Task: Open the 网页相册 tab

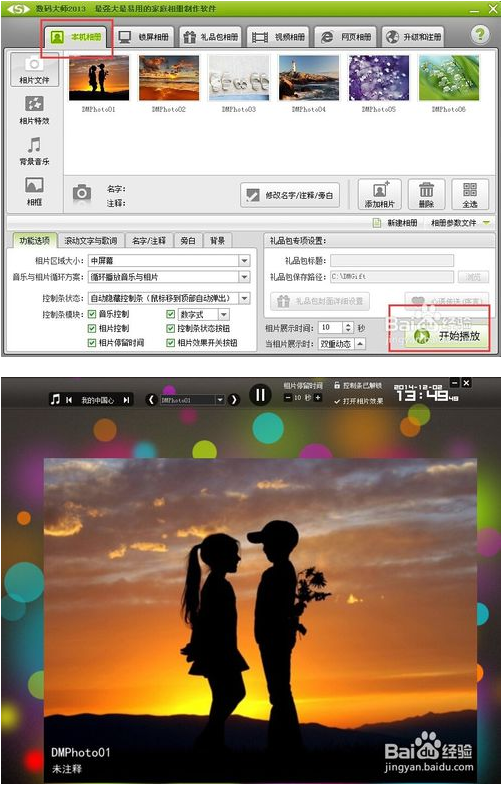Action: pyautogui.click(x=346, y=37)
